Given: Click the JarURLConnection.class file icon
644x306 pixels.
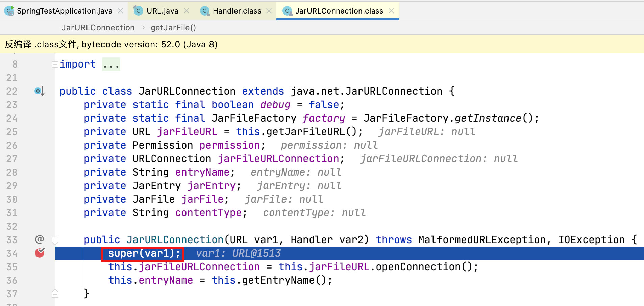Looking at the screenshot, I should click(287, 11).
